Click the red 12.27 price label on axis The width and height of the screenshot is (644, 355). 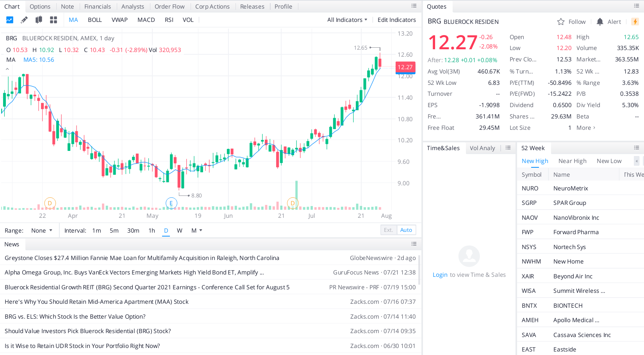tap(405, 67)
